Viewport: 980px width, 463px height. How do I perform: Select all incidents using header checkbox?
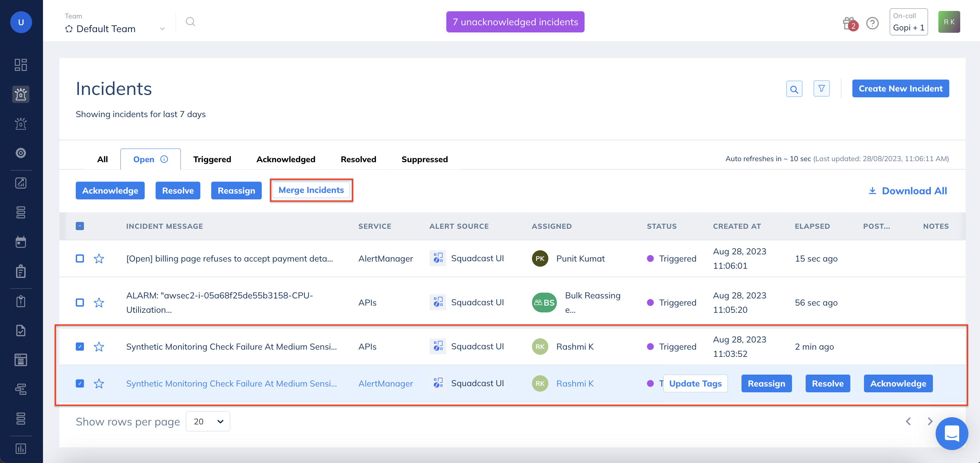(x=80, y=226)
